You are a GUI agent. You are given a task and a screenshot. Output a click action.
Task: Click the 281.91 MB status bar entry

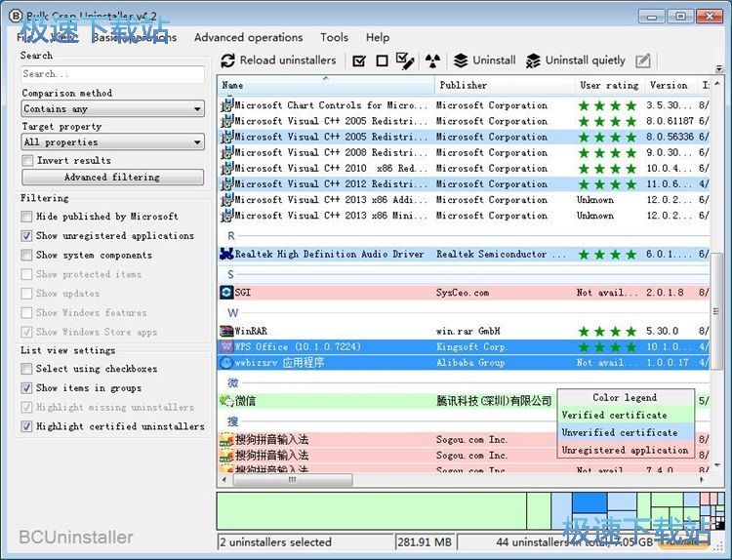pyautogui.click(x=425, y=542)
